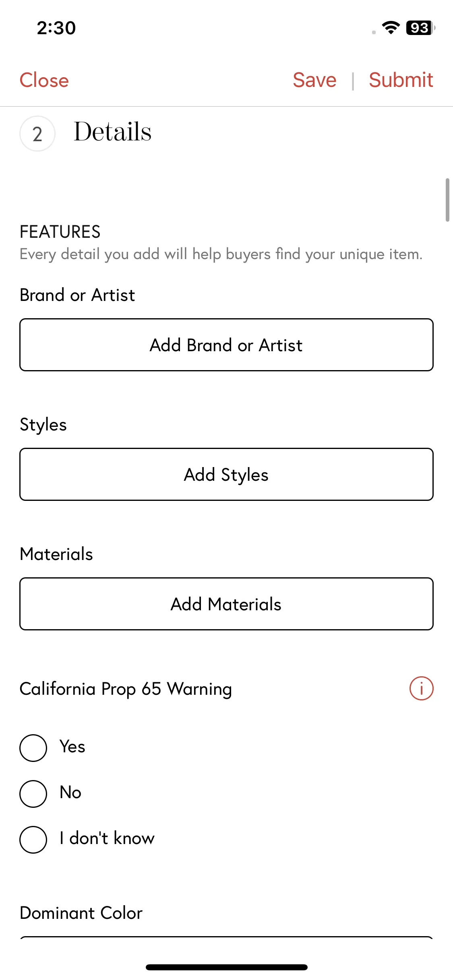
Task: Select the No radio option
Action: [33, 794]
